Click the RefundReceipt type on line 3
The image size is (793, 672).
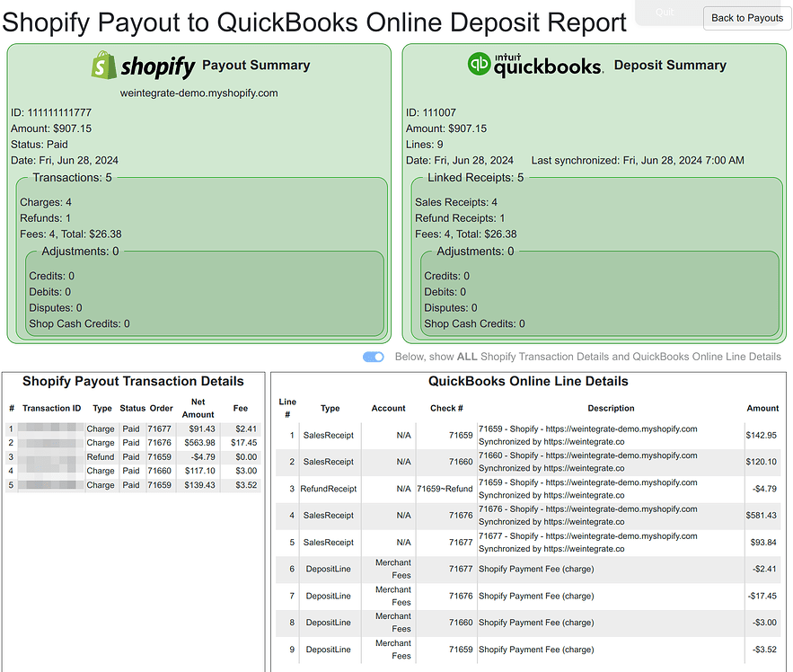pos(328,489)
